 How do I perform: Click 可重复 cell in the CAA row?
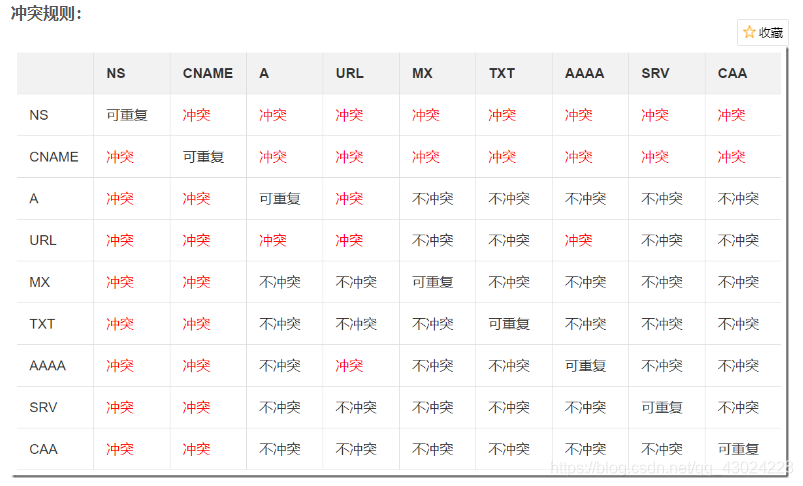tap(738, 449)
